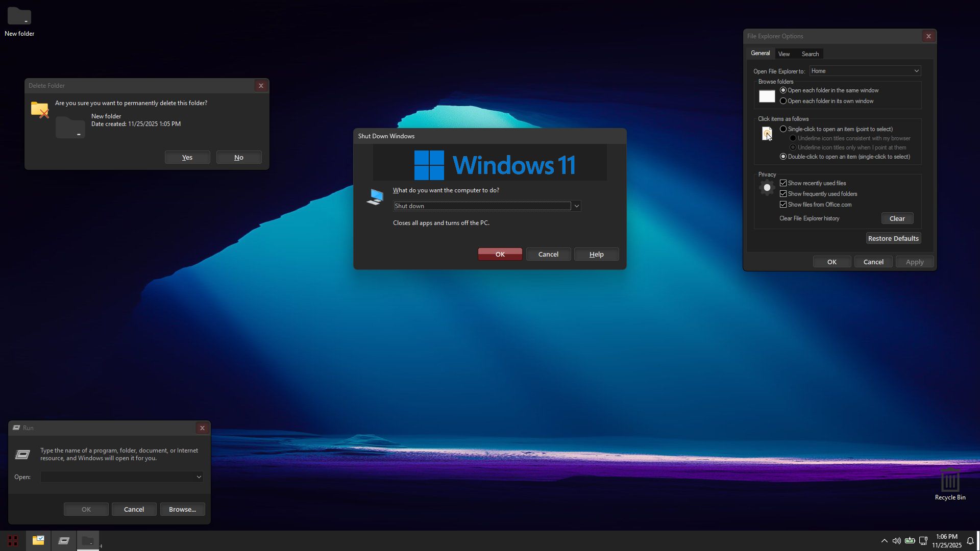Select Open each folder in its own window
The width and height of the screenshot is (980, 551).
tap(783, 101)
